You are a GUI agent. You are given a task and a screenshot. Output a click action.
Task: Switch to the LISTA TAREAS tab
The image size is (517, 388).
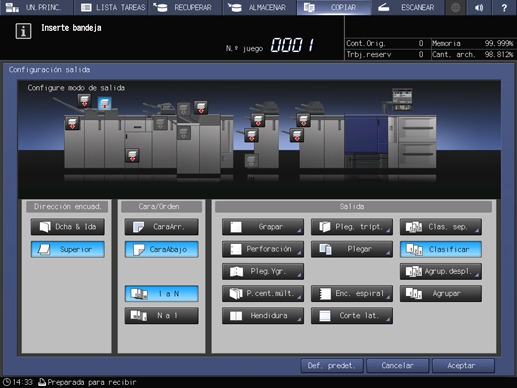coord(111,7)
